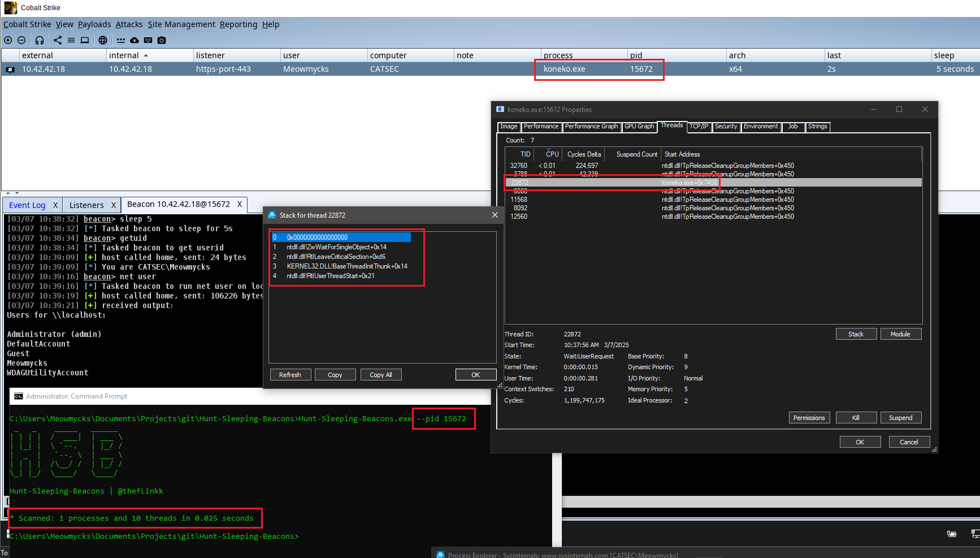Open the Reporting menu
The width and height of the screenshot is (980, 558).
tap(239, 24)
